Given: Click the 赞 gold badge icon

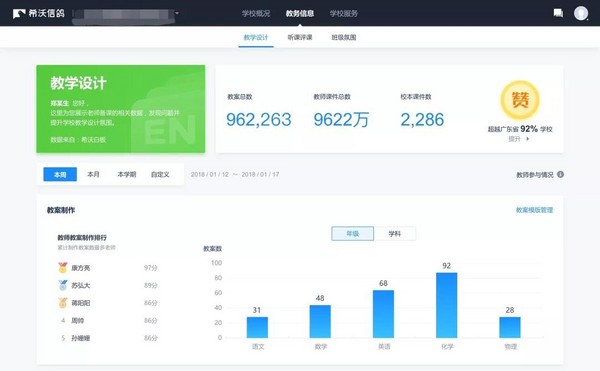Looking at the screenshot, I should (520, 100).
